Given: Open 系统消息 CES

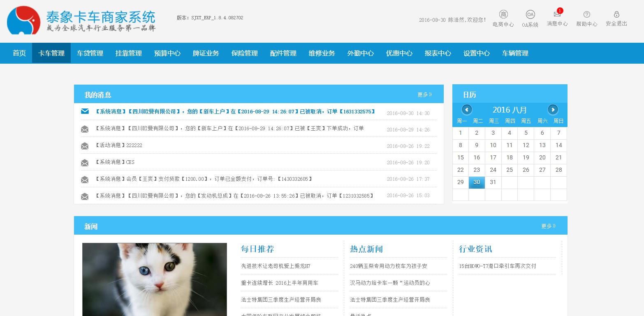Looking at the screenshot, I should pyautogui.click(x=115, y=162).
